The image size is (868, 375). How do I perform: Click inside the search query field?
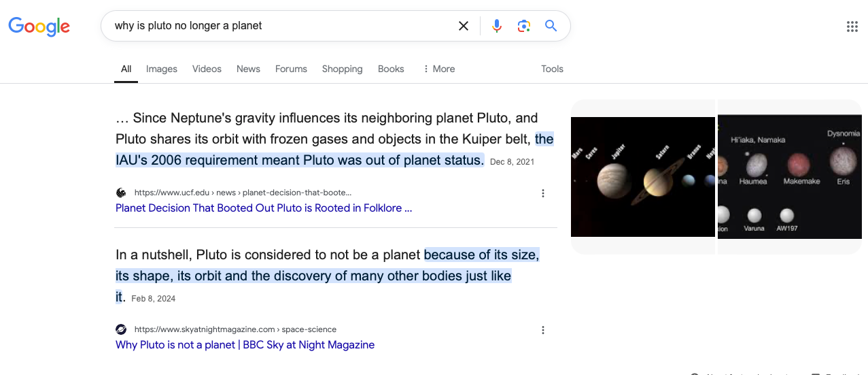(279, 26)
